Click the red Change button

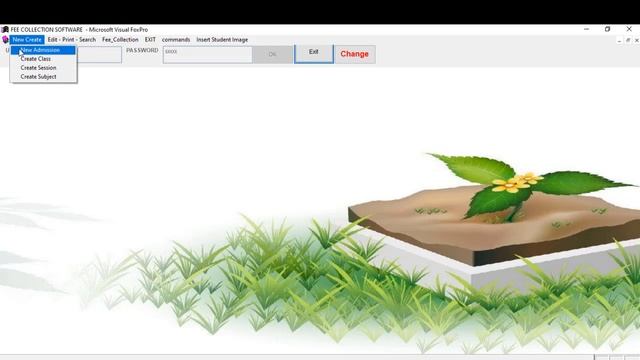point(355,54)
